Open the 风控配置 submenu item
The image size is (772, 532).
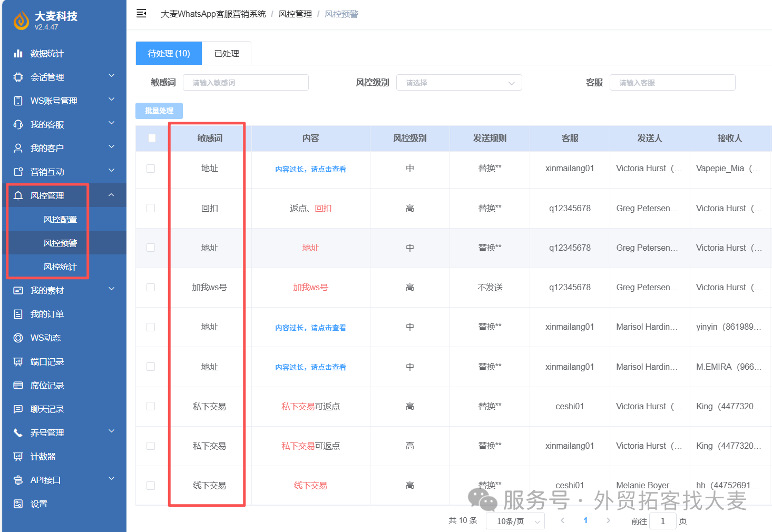click(x=60, y=219)
